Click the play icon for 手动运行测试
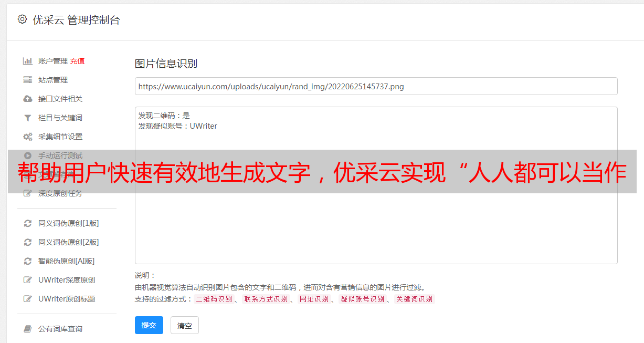The height and width of the screenshot is (343, 644). tap(28, 155)
